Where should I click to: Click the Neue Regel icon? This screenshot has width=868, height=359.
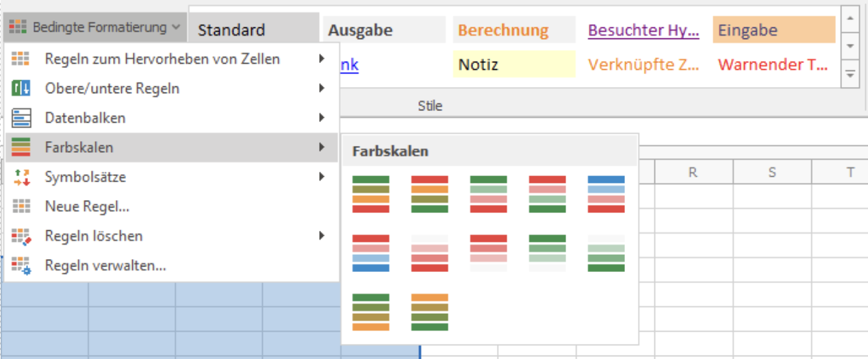tap(21, 206)
